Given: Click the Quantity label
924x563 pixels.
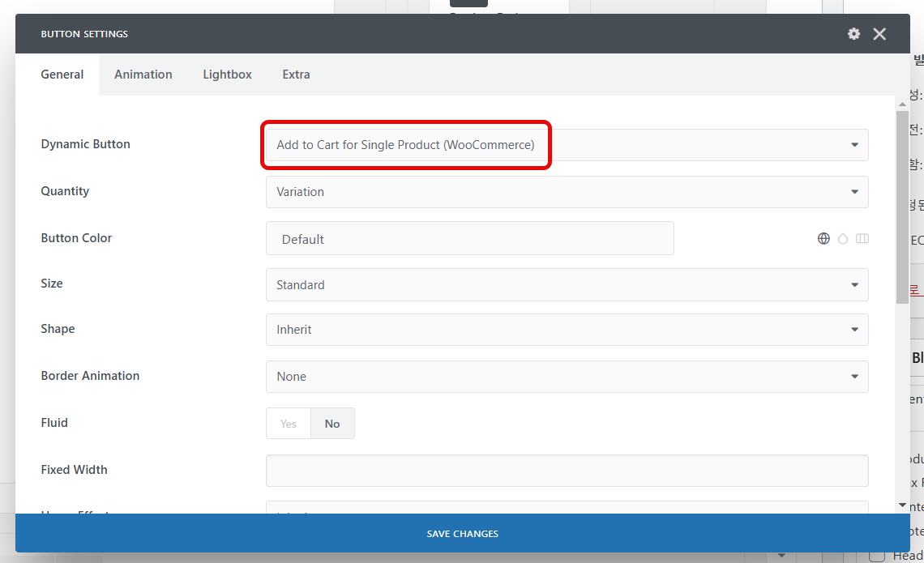Looking at the screenshot, I should pos(65,191).
